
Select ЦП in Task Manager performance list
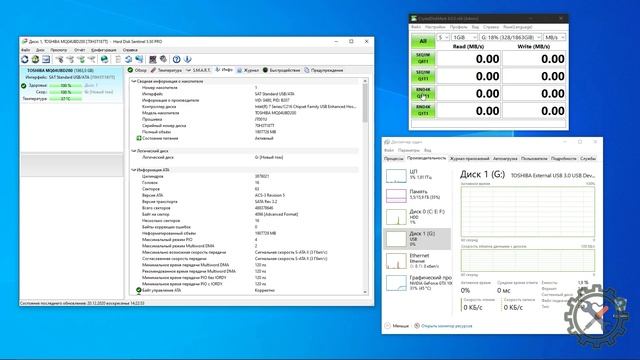(418, 175)
